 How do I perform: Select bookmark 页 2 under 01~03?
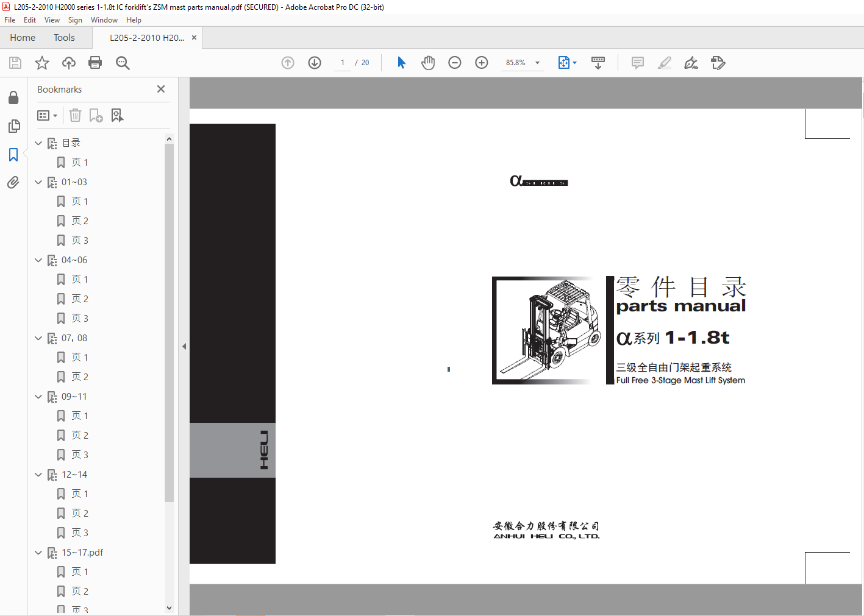click(80, 221)
